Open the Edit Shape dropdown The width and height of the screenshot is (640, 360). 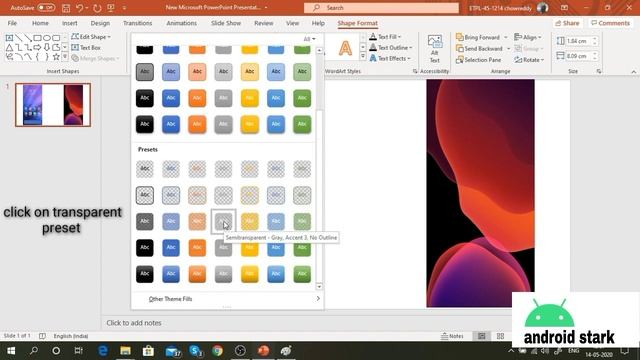point(91,37)
